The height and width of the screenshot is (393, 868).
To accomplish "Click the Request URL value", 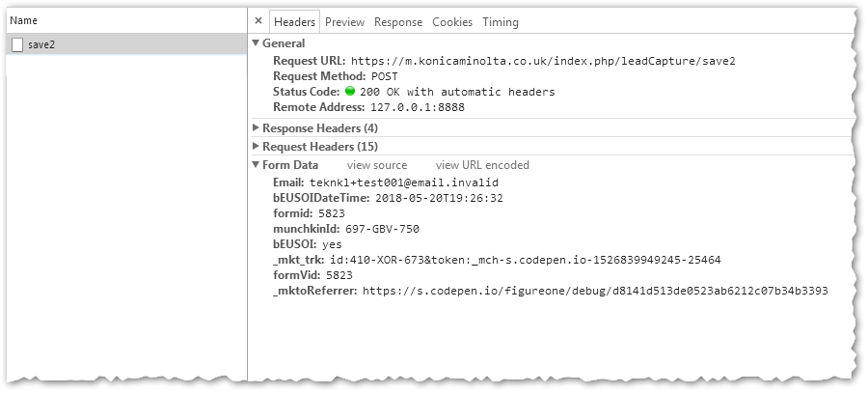I will point(543,61).
